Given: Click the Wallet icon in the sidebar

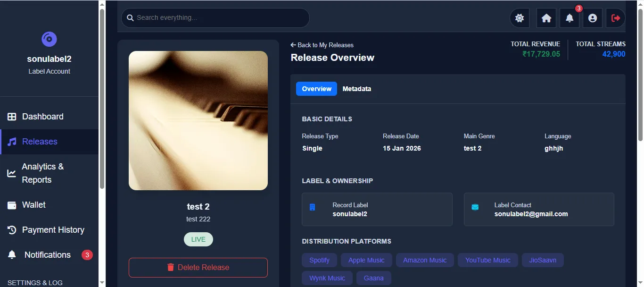Looking at the screenshot, I should pos(12,205).
